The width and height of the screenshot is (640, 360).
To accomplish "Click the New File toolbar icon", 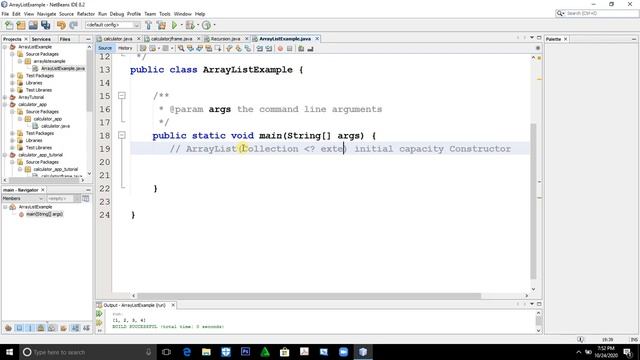I will pos(9,25).
